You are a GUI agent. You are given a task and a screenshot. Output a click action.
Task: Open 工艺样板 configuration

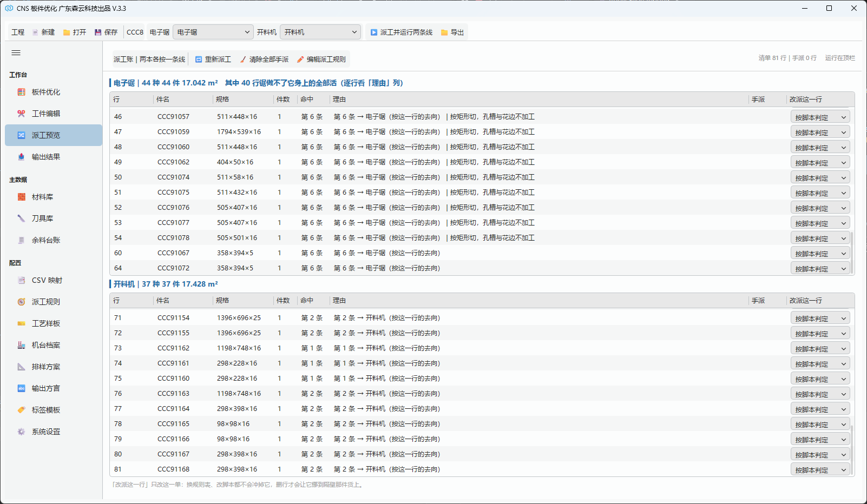(x=54, y=323)
